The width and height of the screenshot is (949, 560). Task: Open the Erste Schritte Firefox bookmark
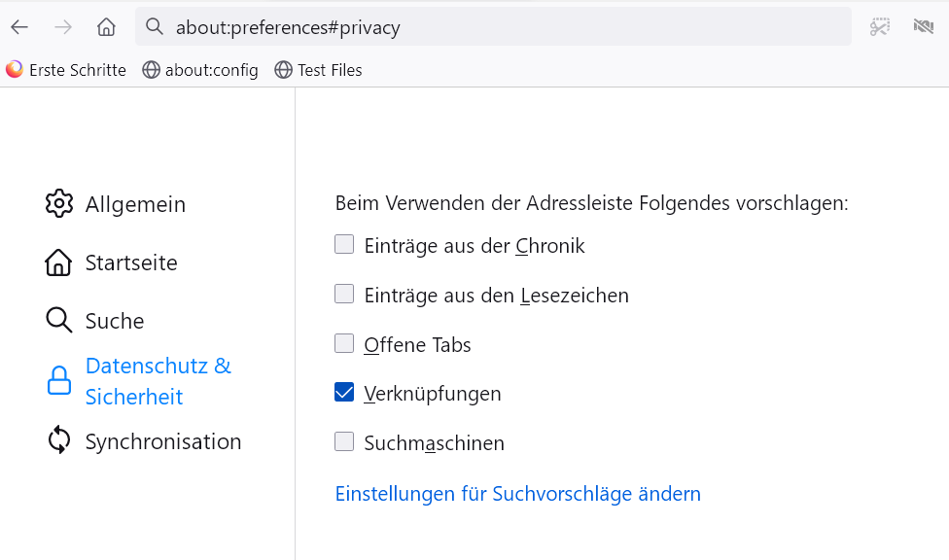point(66,70)
